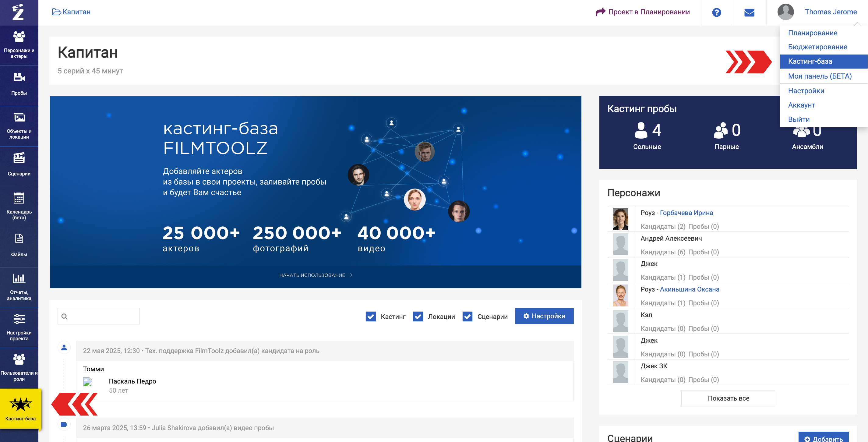
Task: Click the Парные auditions icon
Action: [x=721, y=130]
